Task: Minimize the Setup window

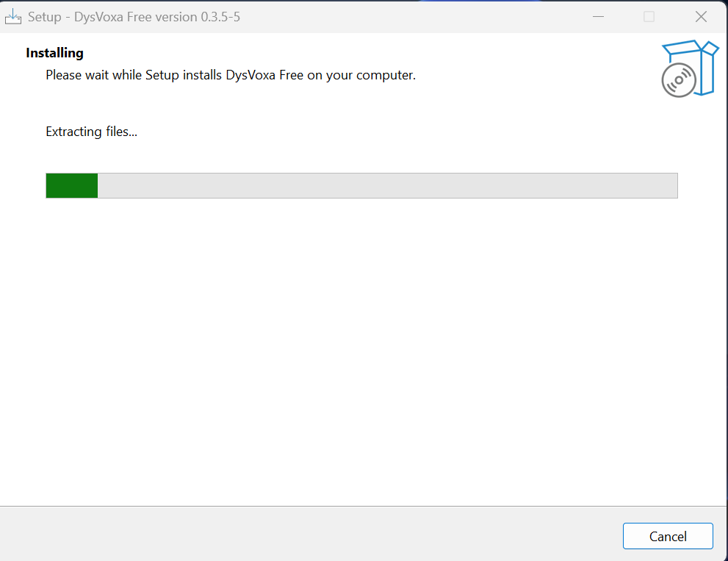Action: click(x=599, y=17)
